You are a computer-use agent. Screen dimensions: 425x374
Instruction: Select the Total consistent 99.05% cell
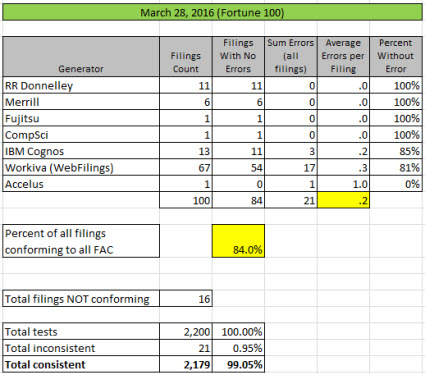[x=238, y=364]
